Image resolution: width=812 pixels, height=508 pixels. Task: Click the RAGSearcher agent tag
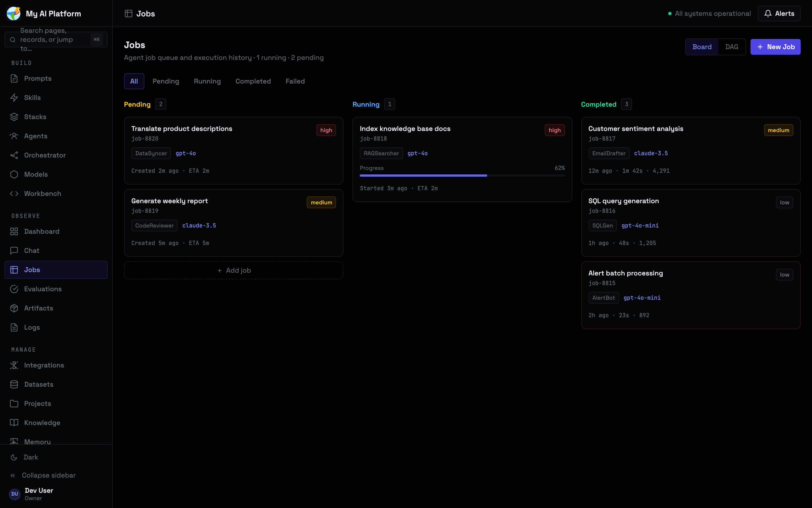tap(381, 153)
